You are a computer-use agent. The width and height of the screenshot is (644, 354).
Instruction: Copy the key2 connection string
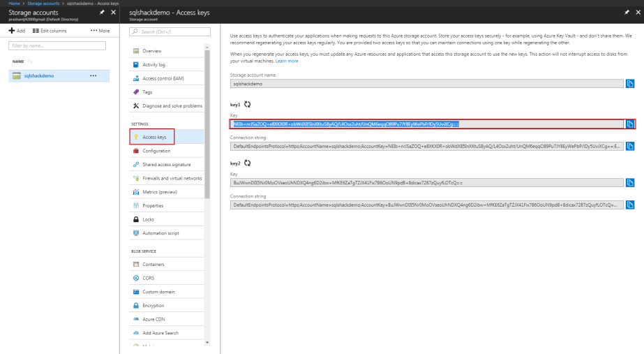point(630,205)
